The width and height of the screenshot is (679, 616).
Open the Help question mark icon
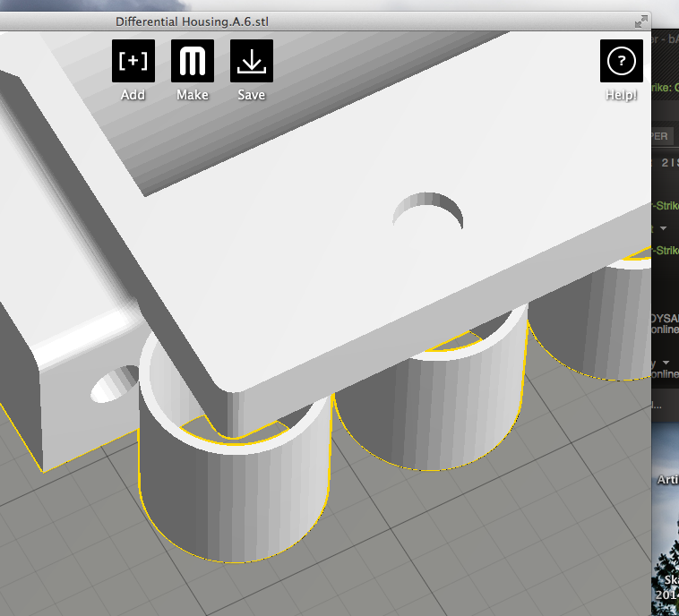tap(621, 61)
